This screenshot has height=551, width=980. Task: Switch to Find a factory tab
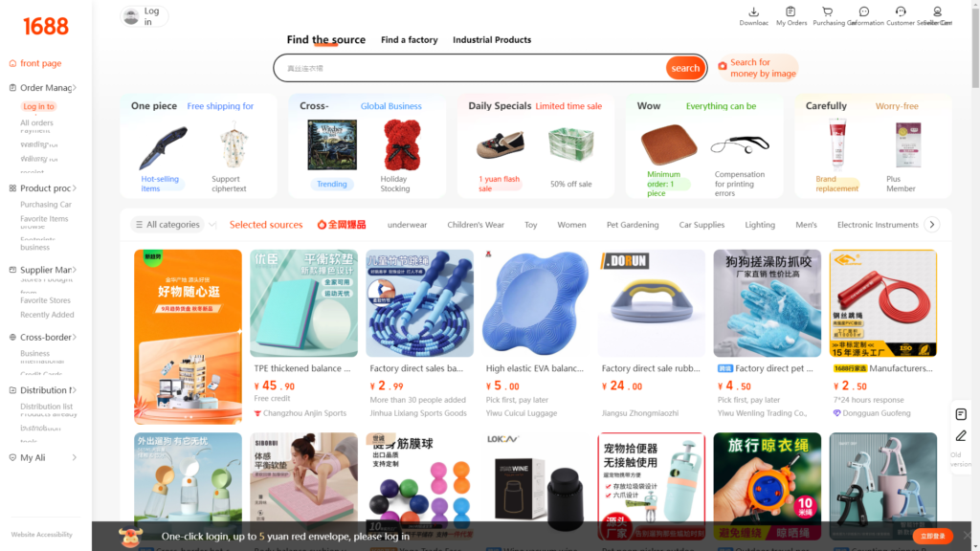[410, 40]
